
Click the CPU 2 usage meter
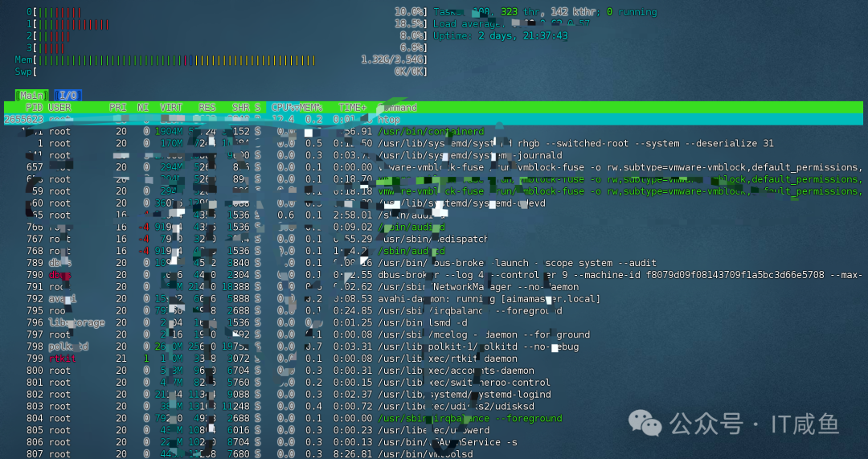point(227,36)
